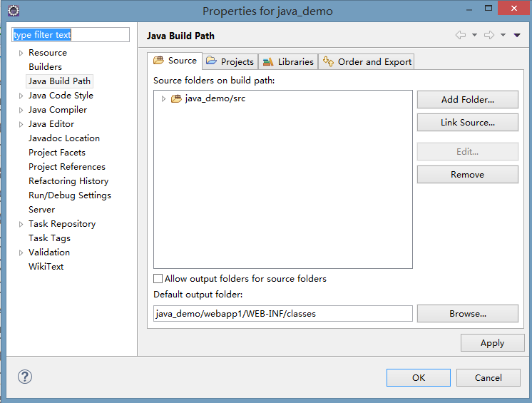Select Project Facets in the tree

click(57, 153)
